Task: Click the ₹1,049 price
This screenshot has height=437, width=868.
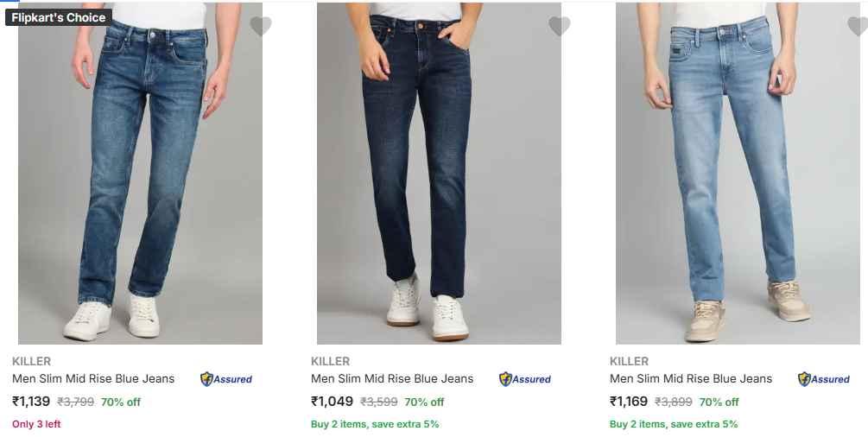Action: [x=332, y=402]
